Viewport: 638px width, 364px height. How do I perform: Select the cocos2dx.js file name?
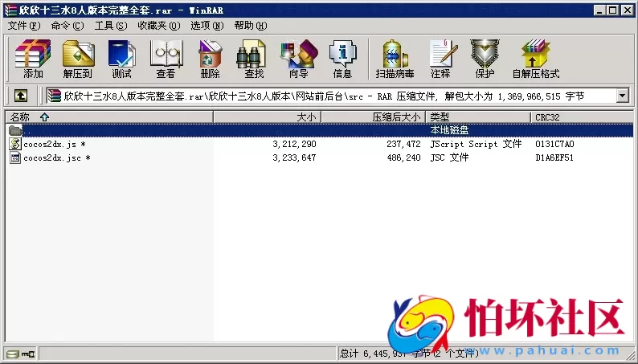(55, 144)
